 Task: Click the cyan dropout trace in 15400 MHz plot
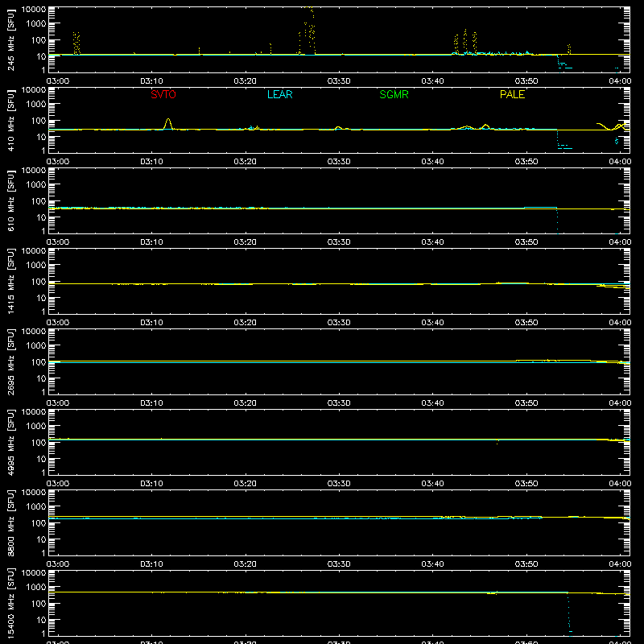(x=569, y=613)
